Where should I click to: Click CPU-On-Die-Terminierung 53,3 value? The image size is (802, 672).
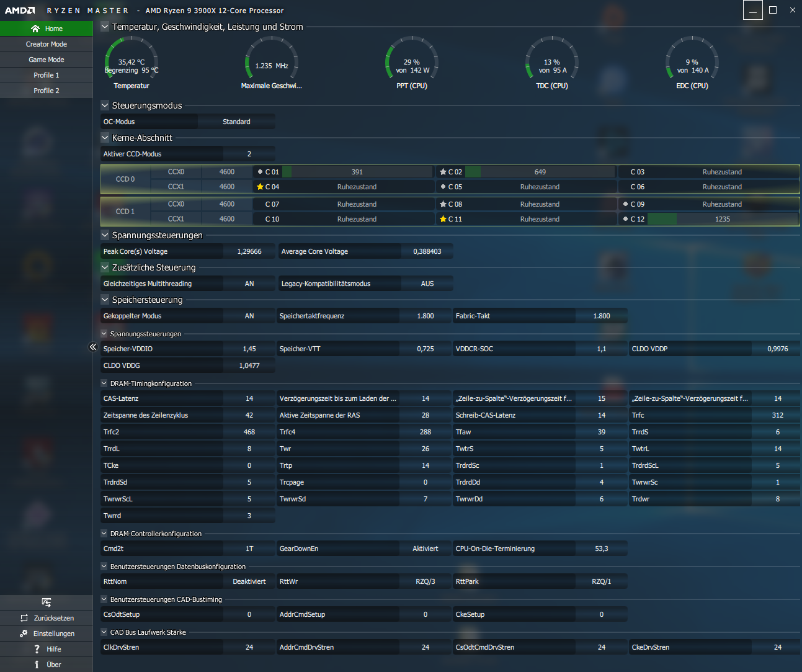602,549
